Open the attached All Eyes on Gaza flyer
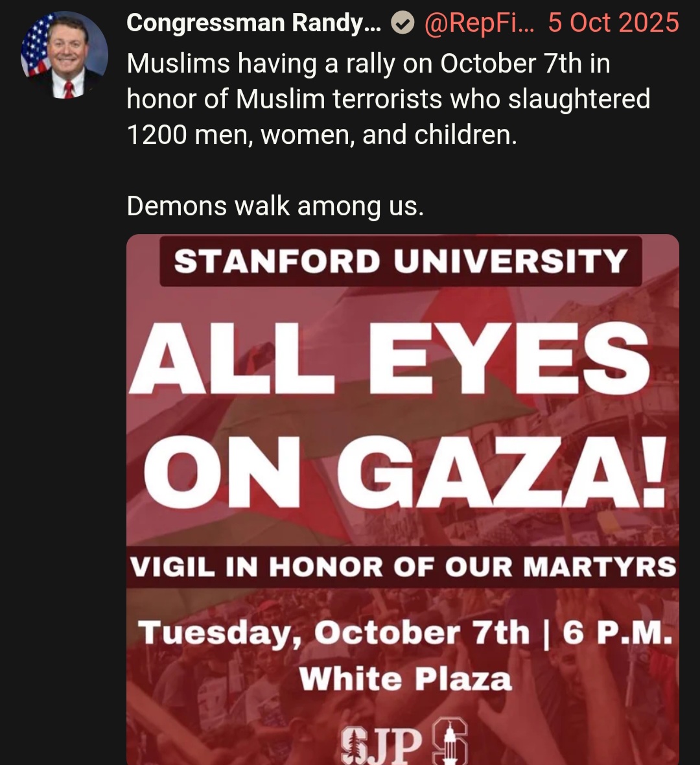Screen dimensions: 700x765 [402, 500]
